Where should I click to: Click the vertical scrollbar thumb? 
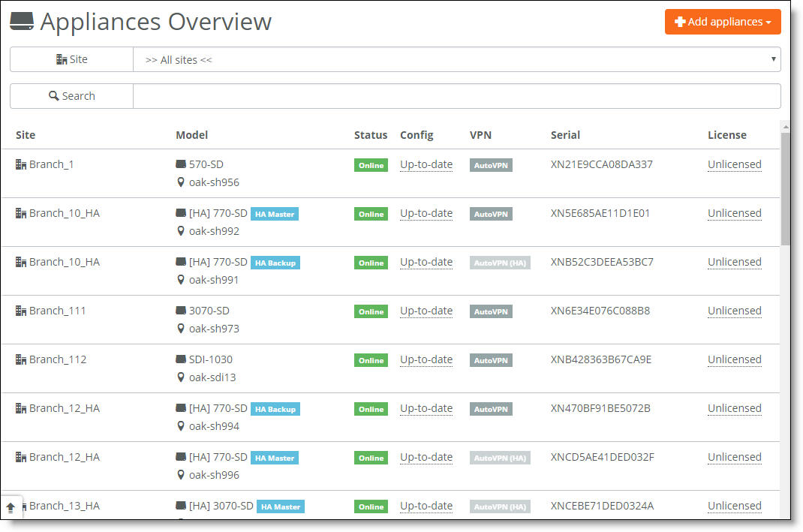pyautogui.click(x=786, y=189)
